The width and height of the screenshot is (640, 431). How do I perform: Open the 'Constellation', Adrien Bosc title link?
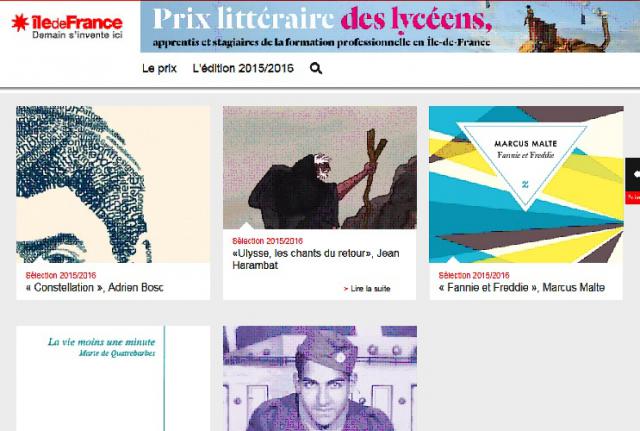coord(95,287)
